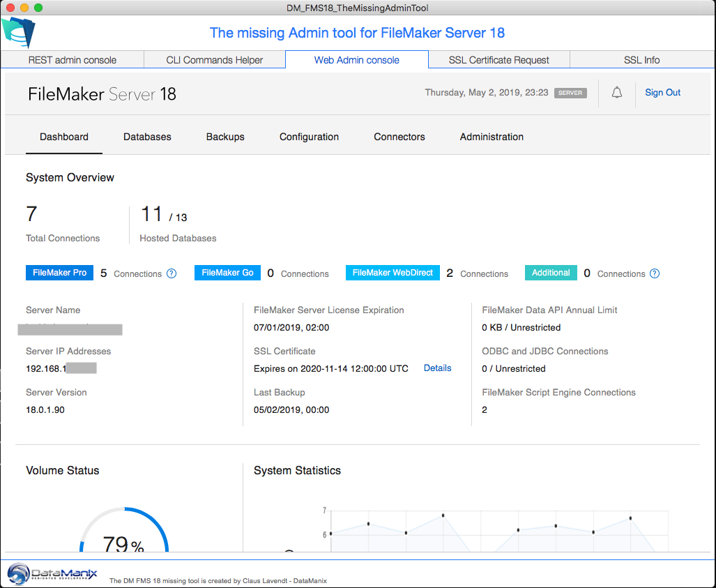Click the license expiration date 07/01/2019, 02:00

coord(291,328)
